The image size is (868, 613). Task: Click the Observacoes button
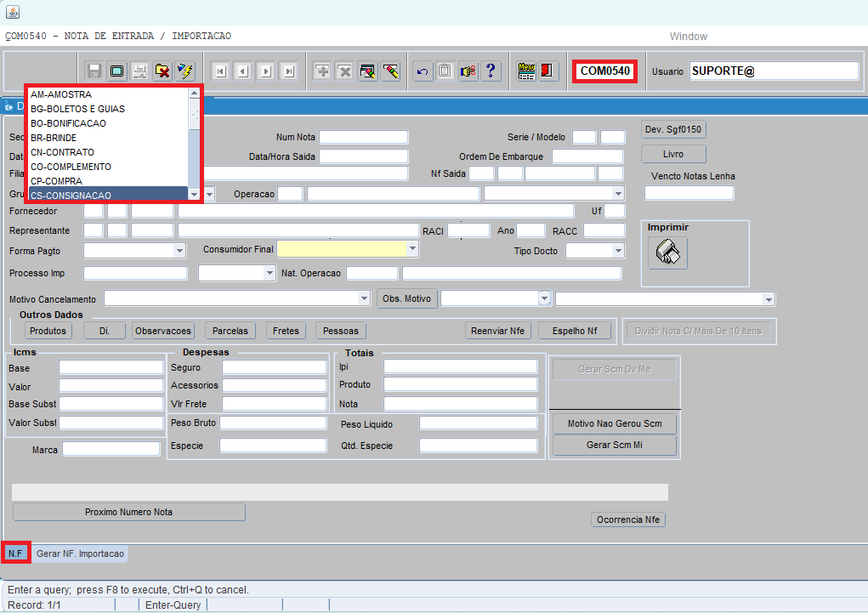pos(163,331)
